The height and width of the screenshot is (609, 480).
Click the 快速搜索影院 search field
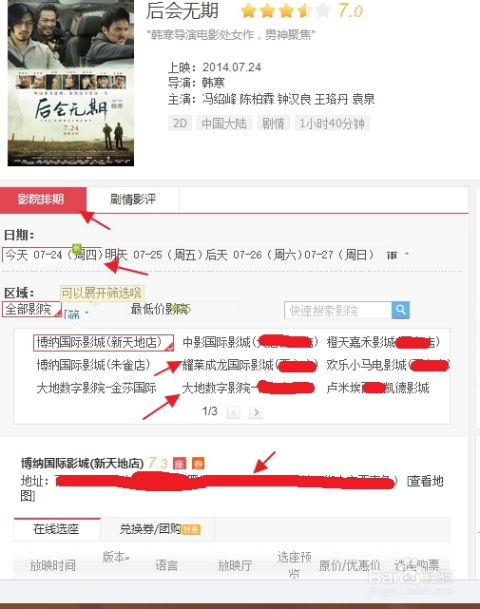click(x=338, y=310)
